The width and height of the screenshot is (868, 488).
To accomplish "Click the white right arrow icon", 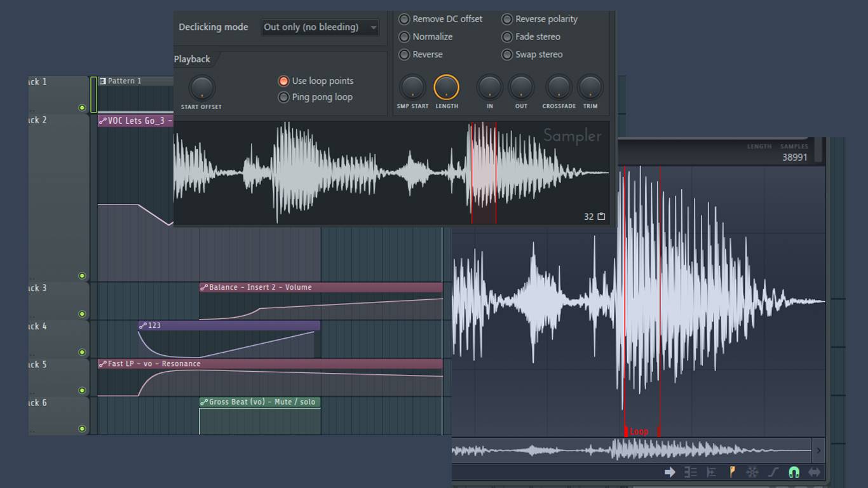I will coord(670,472).
